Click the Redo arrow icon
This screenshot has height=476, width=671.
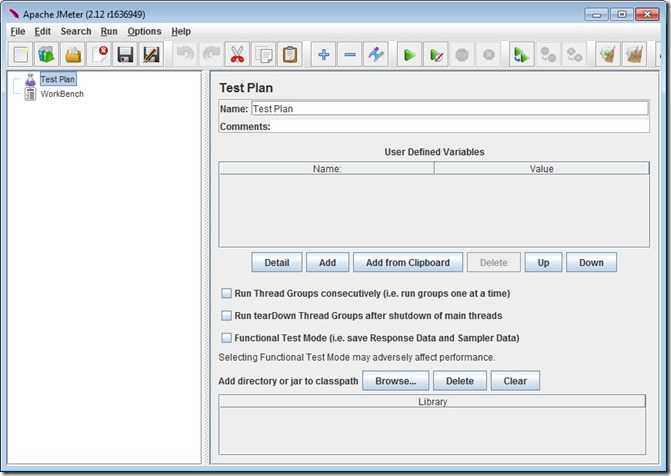point(211,54)
